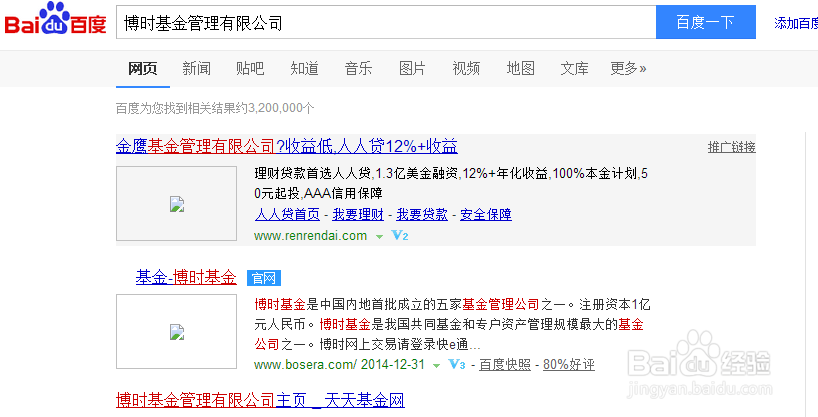Open the broken thumbnail of the 博时基金 result
Image resolution: width=818 pixels, height=417 pixels.
(x=176, y=331)
